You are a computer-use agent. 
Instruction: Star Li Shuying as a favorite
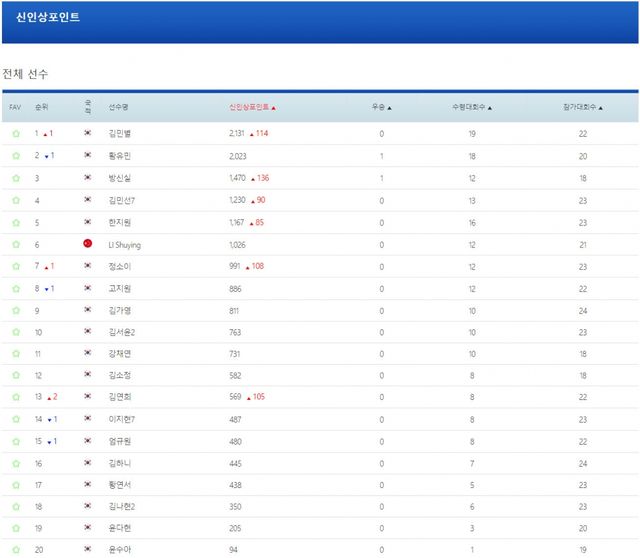point(15,244)
